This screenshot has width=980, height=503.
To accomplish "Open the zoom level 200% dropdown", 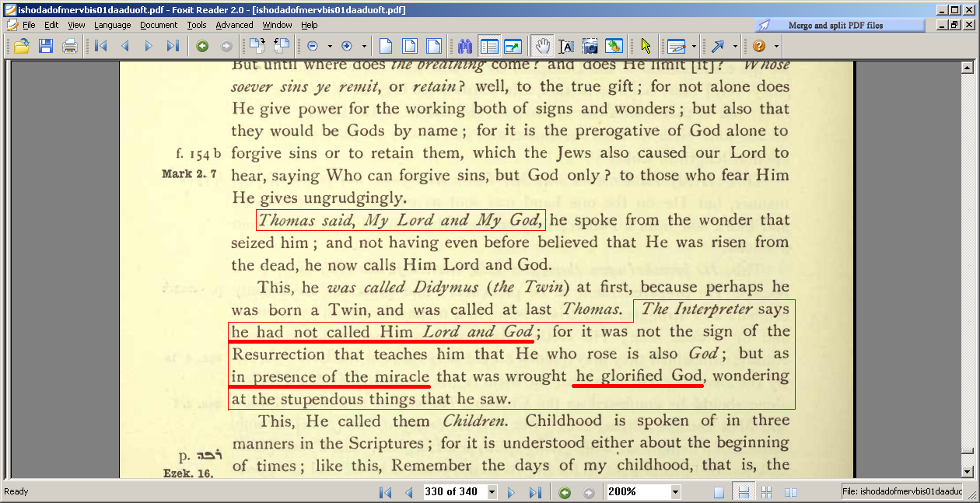I will pyautogui.click(x=675, y=492).
